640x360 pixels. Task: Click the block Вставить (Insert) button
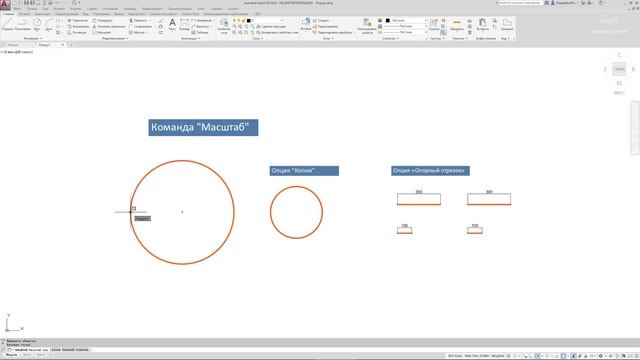[x=306, y=24]
